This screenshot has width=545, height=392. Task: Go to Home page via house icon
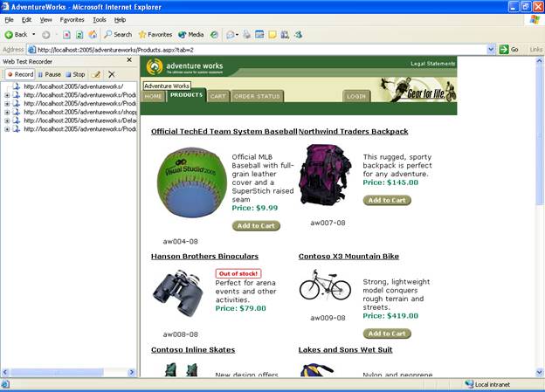[93, 34]
